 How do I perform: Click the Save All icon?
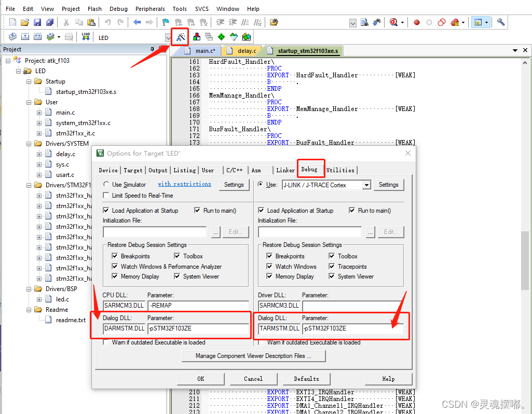click(50, 22)
